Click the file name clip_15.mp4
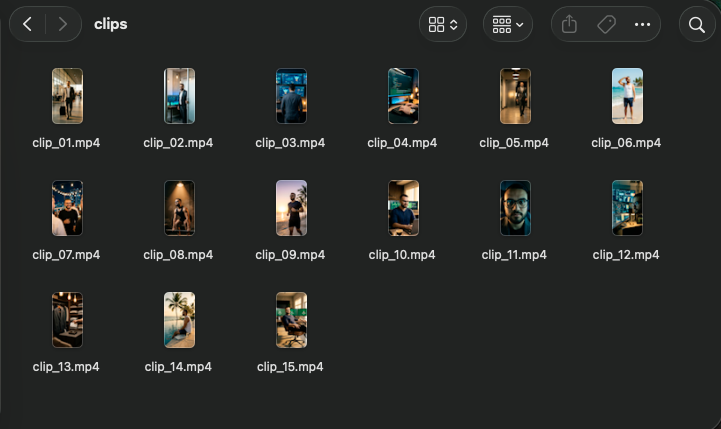The height and width of the screenshot is (429, 721). pos(290,367)
